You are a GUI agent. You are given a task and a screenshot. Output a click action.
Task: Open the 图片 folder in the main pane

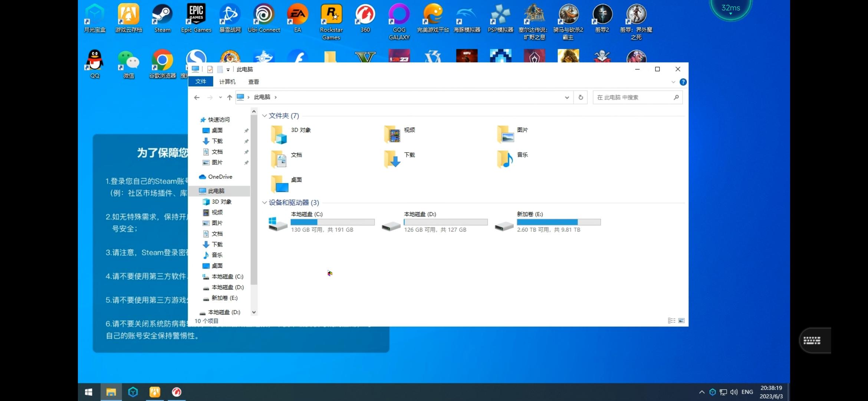click(x=513, y=134)
